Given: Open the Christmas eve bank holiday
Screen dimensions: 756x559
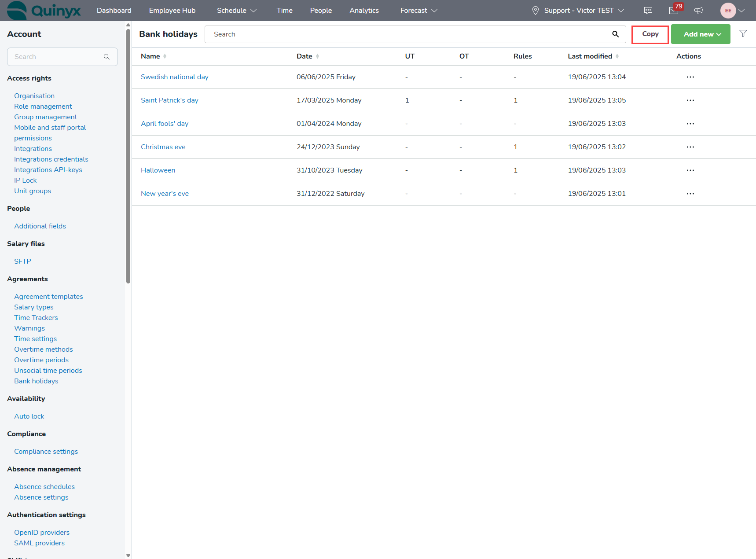Looking at the screenshot, I should click(x=163, y=147).
